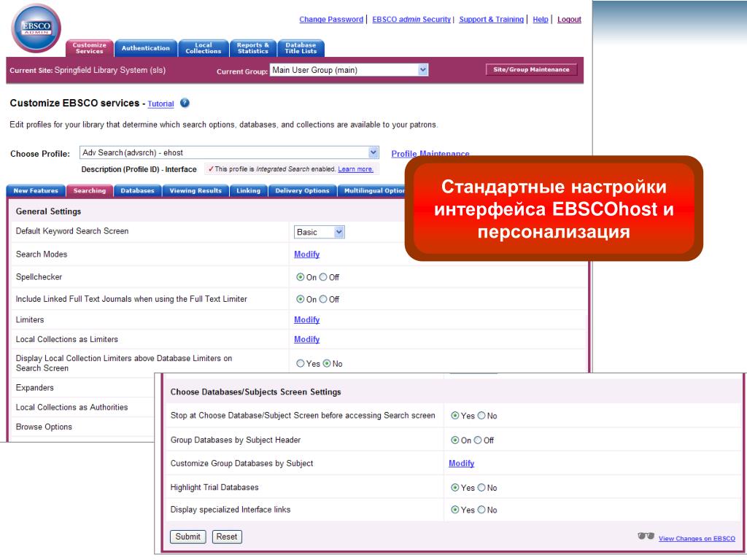Switch to Authentication tab
Viewport: 747px width, 560px height.
(146, 48)
